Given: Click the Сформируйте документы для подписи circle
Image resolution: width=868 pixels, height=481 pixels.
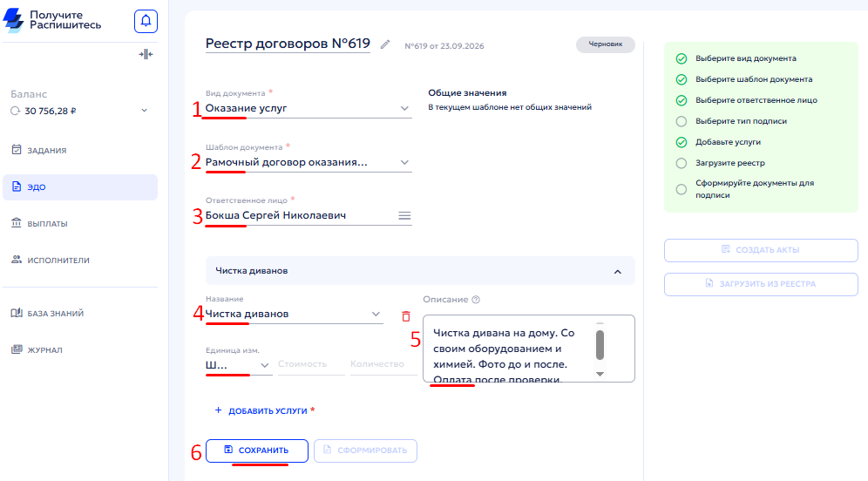Looking at the screenshot, I should tap(682, 189).
